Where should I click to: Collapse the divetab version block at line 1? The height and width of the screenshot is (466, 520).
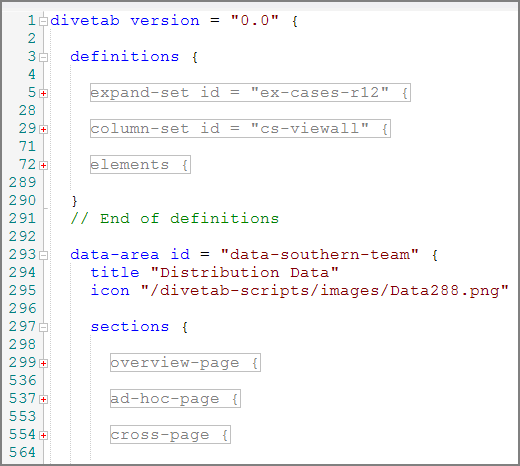coord(43,22)
